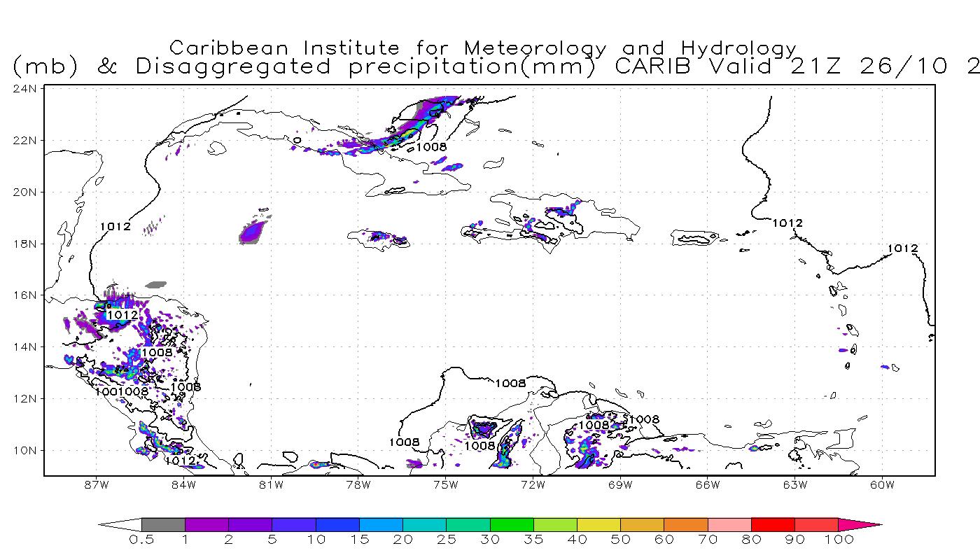Select the pink 70–80 mm legend swatch
980x560 pixels.
(x=729, y=524)
